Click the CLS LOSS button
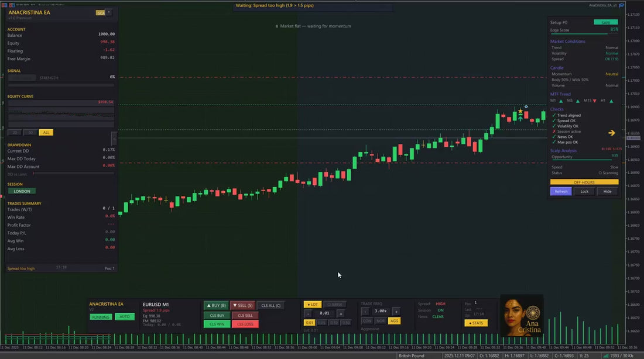 245,324
